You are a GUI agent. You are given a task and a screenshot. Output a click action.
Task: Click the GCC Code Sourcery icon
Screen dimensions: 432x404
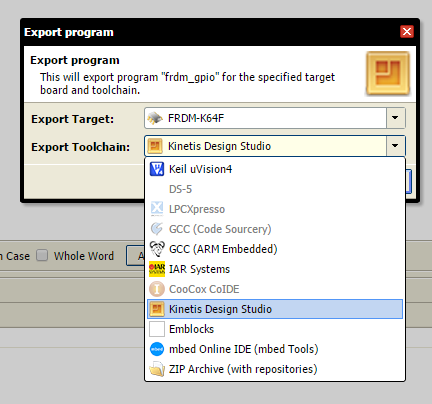(157, 229)
